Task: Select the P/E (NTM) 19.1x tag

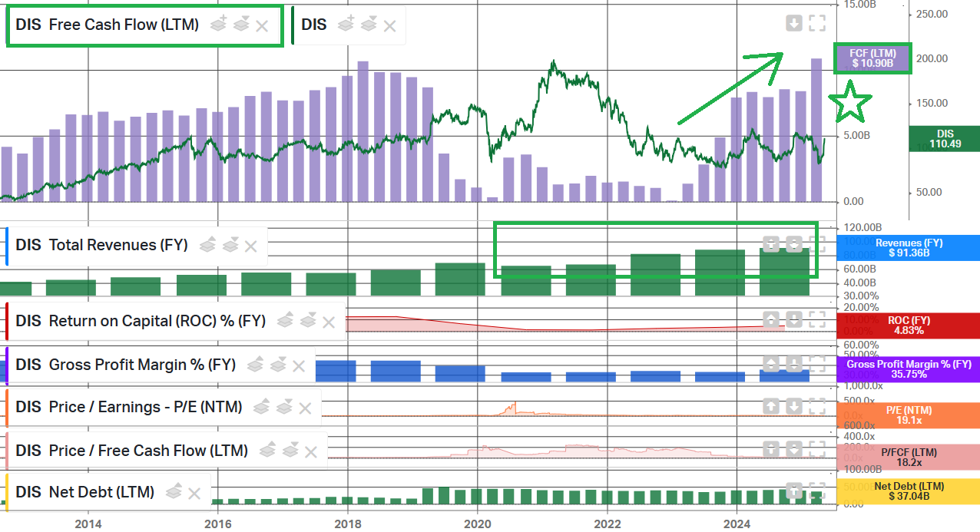Action: click(908, 415)
